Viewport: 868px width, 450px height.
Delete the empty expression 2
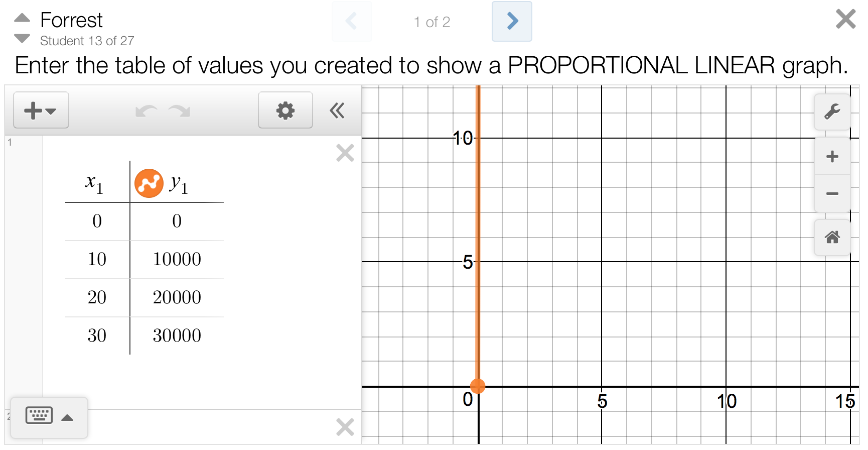pos(345,427)
